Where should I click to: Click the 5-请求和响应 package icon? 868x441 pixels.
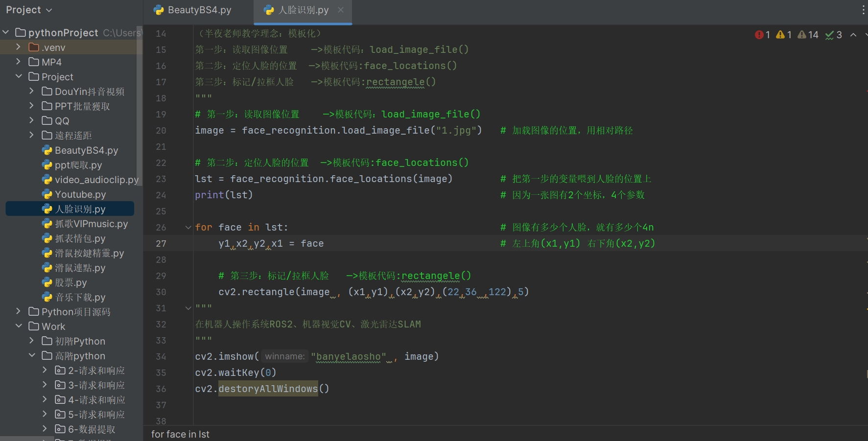[60, 415]
